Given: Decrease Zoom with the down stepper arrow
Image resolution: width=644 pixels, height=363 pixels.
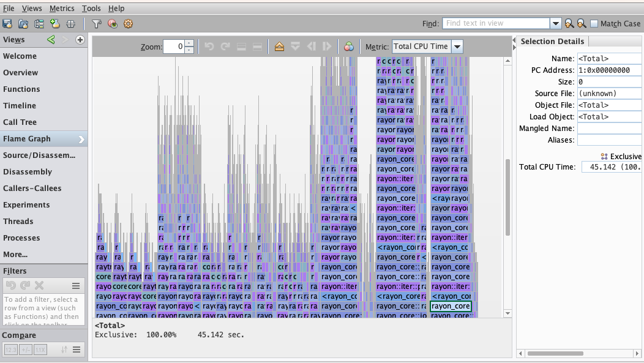Looking at the screenshot, I should (x=189, y=50).
